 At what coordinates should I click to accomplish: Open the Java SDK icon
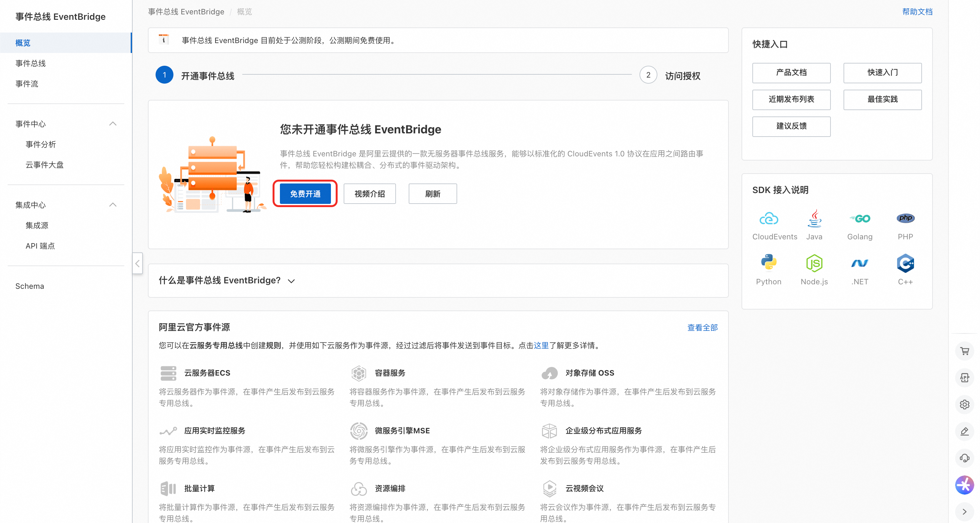point(814,219)
